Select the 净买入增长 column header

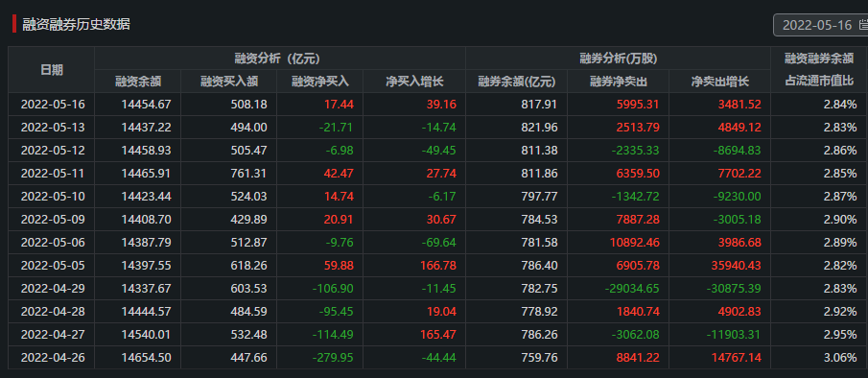[x=414, y=82]
